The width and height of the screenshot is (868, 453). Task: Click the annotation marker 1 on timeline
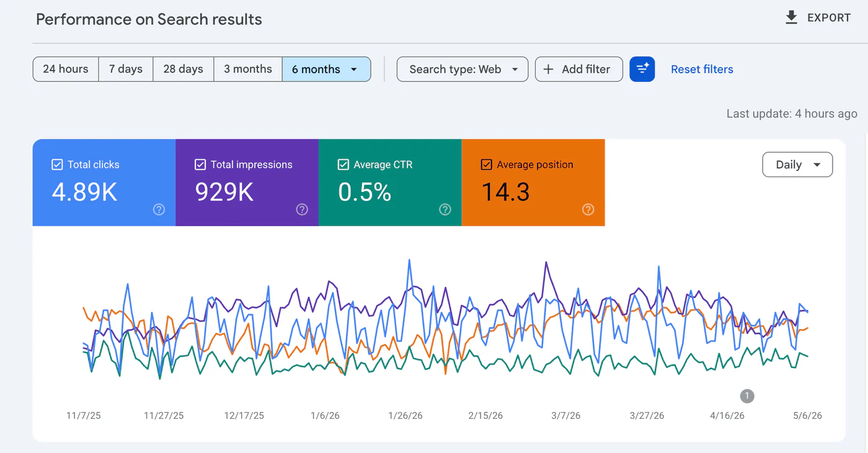[x=747, y=396]
